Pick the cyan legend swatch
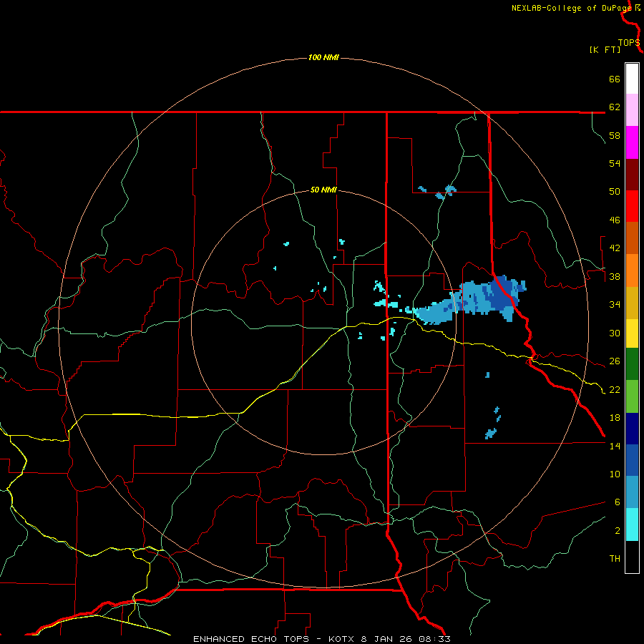The height and width of the screenshot is (644, 644). coord(632,525)
